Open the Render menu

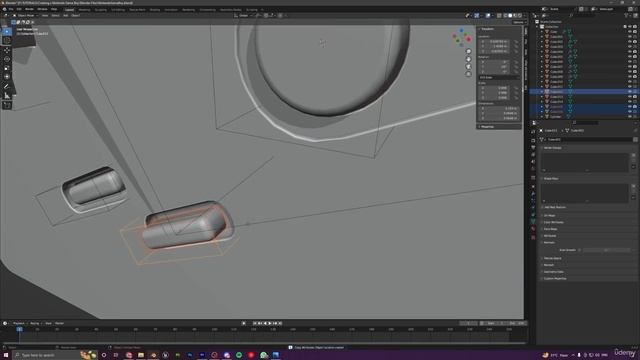pos(29,9)
